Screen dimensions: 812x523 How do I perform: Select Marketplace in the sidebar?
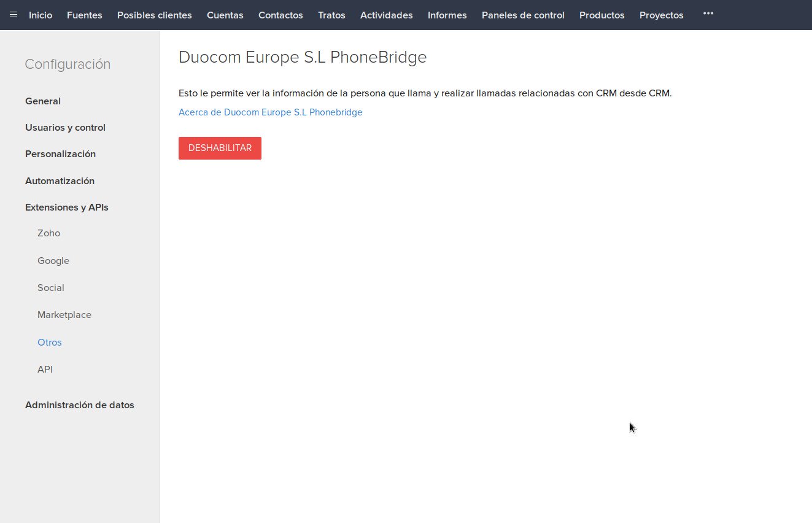pos(64,315)
